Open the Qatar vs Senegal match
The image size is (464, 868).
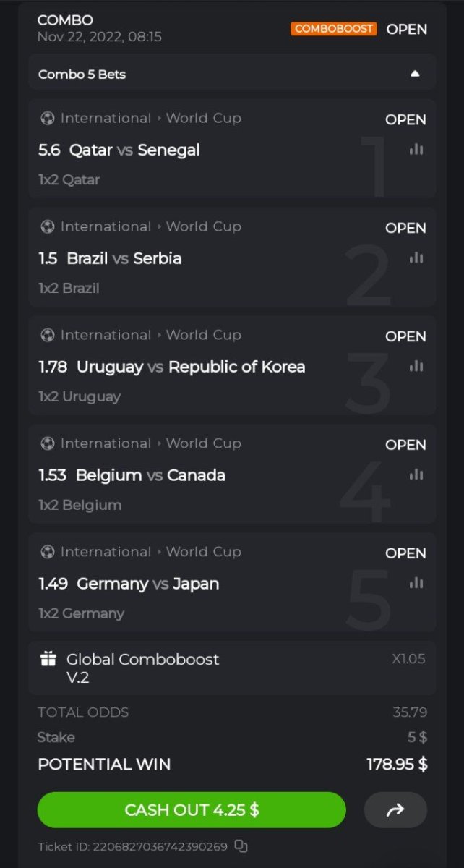(134, 150)
